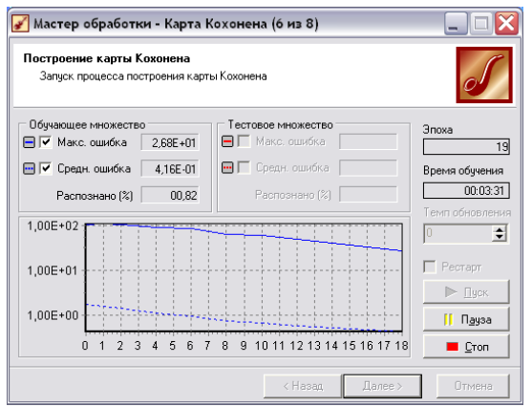The height and width of the screenshot is (407, 532).
Task: Increase Темп обновления with the up arrow
Action: pyautogui.click(x=500, y=230)
